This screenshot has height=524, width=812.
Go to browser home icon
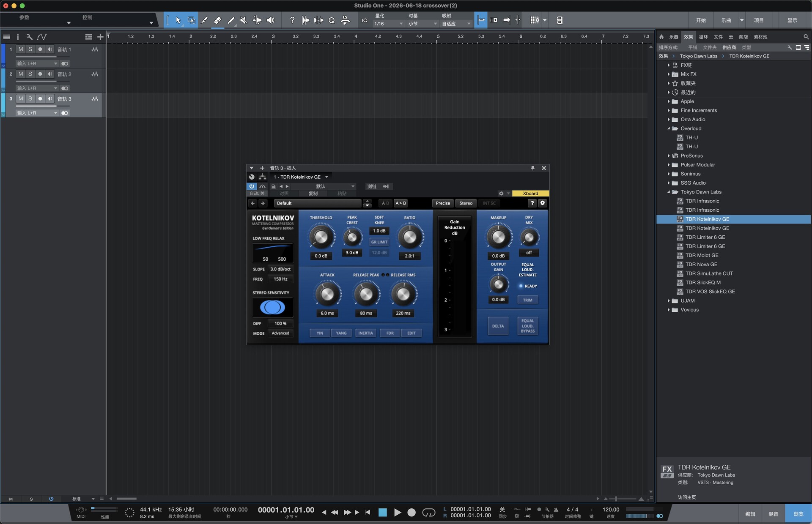pos(661,37)
